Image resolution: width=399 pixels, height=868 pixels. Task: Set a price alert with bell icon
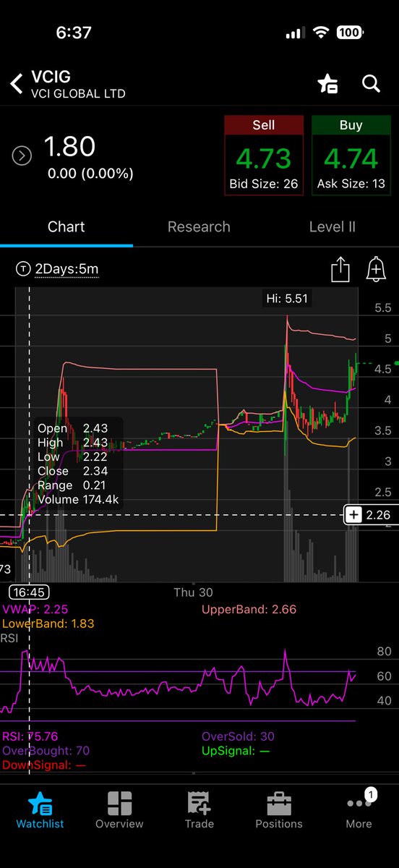pyautogui.click(x=375, y=270)
